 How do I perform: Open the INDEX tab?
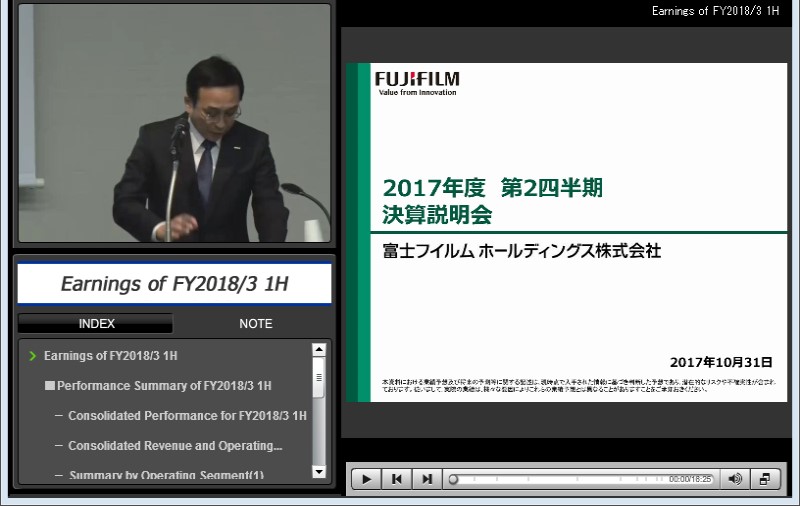click(x=96, y=323)
